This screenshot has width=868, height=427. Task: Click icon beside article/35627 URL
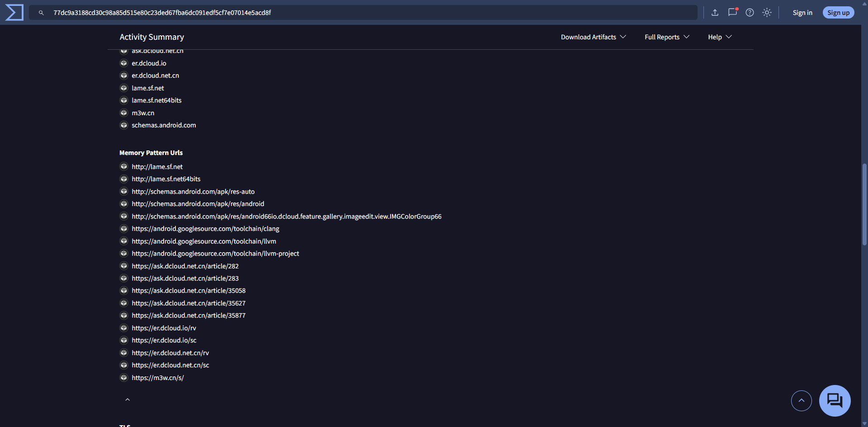pyautogui.click(x=124, y=303)
